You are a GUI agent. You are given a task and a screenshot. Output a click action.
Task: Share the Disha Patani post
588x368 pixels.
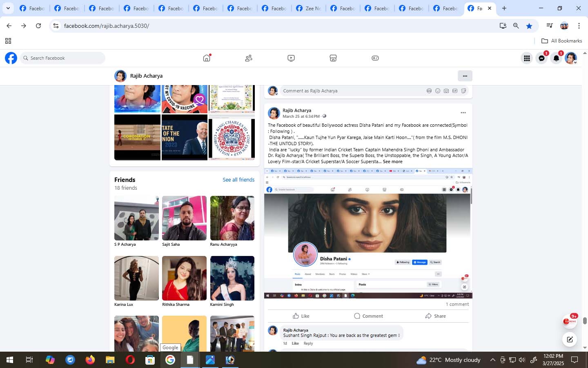pyautogui.click(x=435, y=316)
